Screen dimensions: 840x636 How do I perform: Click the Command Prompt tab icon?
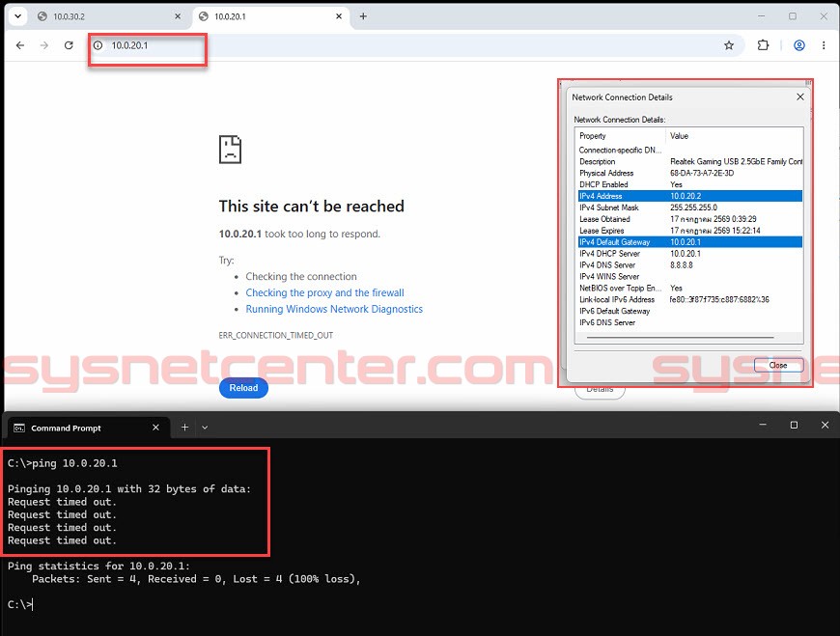click(x=19, y=428)
